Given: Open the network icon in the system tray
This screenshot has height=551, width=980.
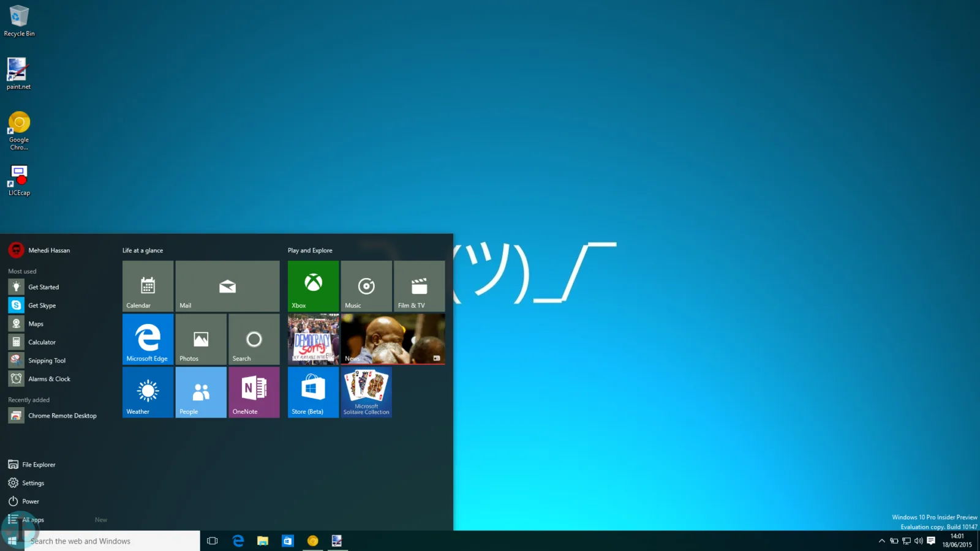Looking at the screenshot, I should point(907,541).
